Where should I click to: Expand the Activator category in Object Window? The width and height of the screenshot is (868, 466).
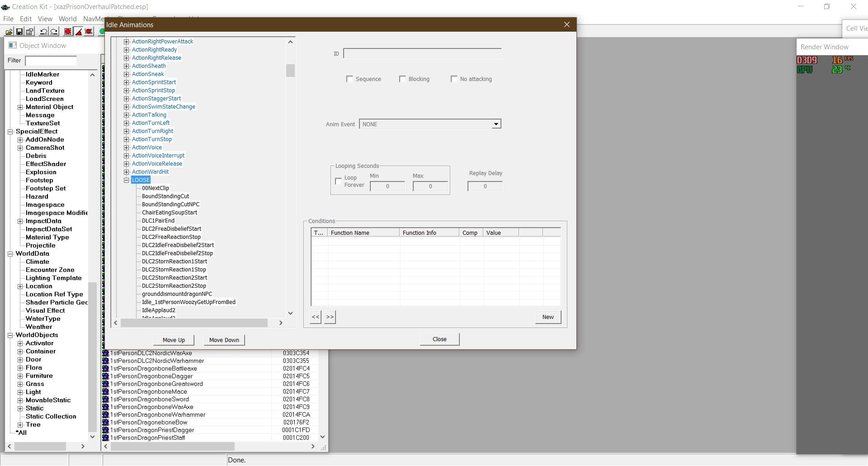coord(20,343)
